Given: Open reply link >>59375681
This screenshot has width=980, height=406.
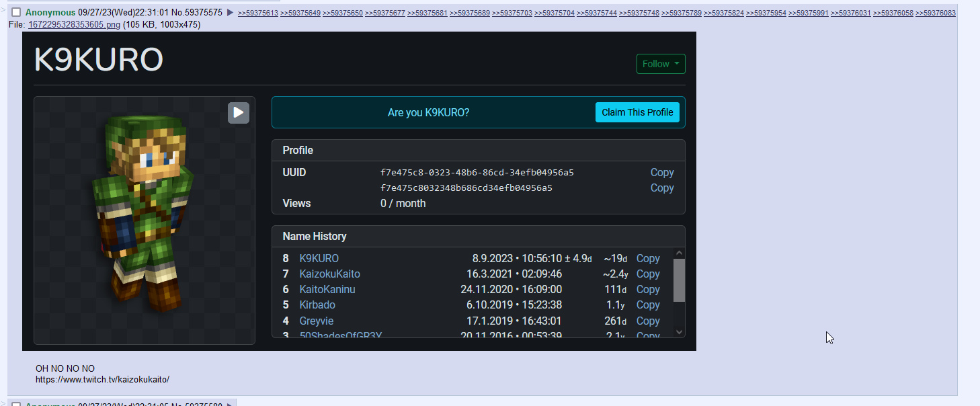Looking at the screenshot, I should pyautogui.click(x=427, y=13).
